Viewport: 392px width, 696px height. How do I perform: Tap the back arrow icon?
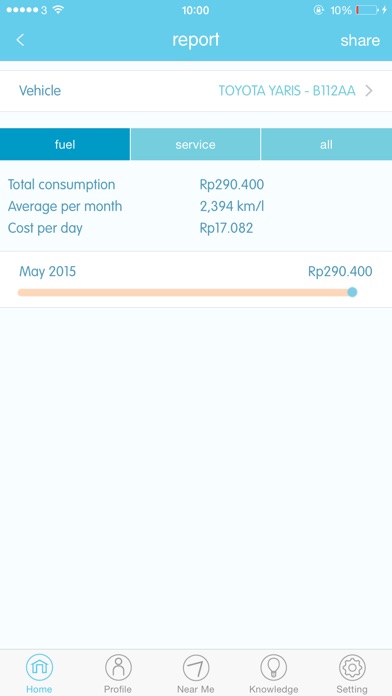[20, 40]
